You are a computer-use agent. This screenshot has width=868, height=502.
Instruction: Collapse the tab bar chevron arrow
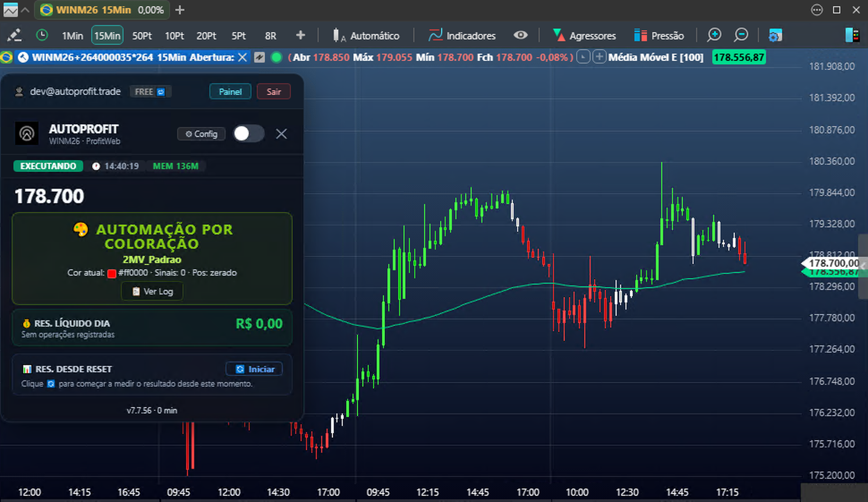[x=26, y=10]
